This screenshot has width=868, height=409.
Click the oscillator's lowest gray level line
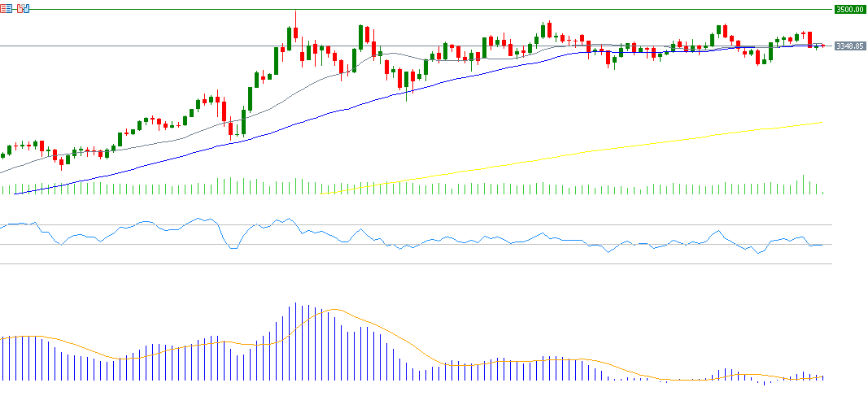407,263
